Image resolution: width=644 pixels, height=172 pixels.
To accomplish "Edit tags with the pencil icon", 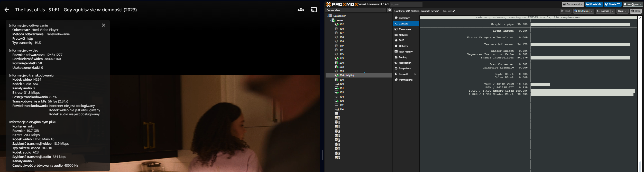I will [454, 11].
